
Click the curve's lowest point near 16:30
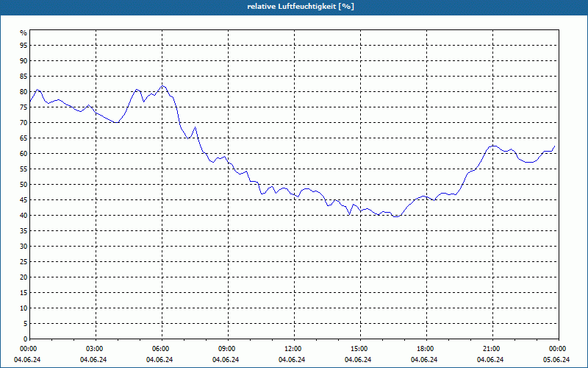[396, 216]
